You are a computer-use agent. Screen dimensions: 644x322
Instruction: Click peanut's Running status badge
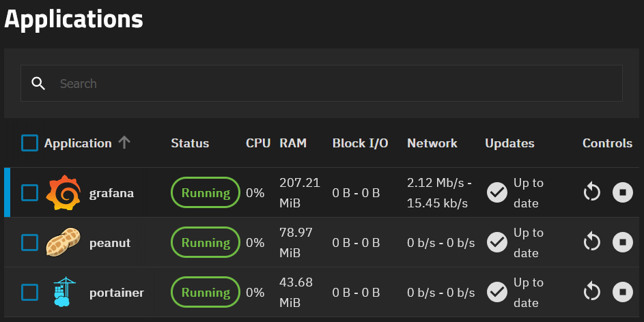[x=206, y=242]
